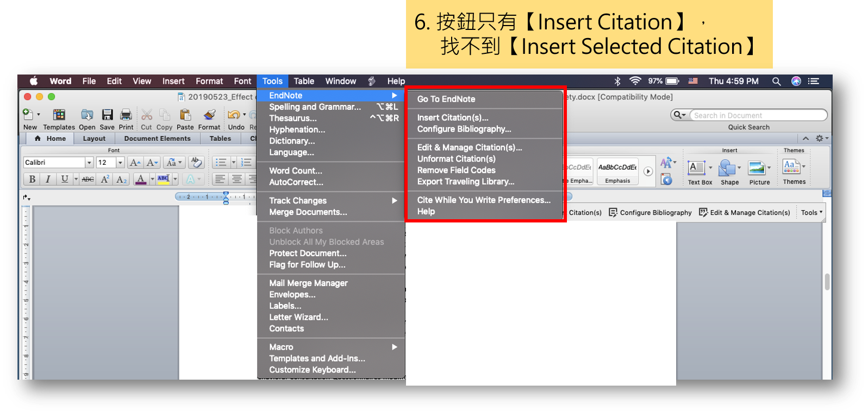868x415 pixels.
Task: Open the EndNote Tools dropdown in toolbar
Action: (x=811, y=213)
